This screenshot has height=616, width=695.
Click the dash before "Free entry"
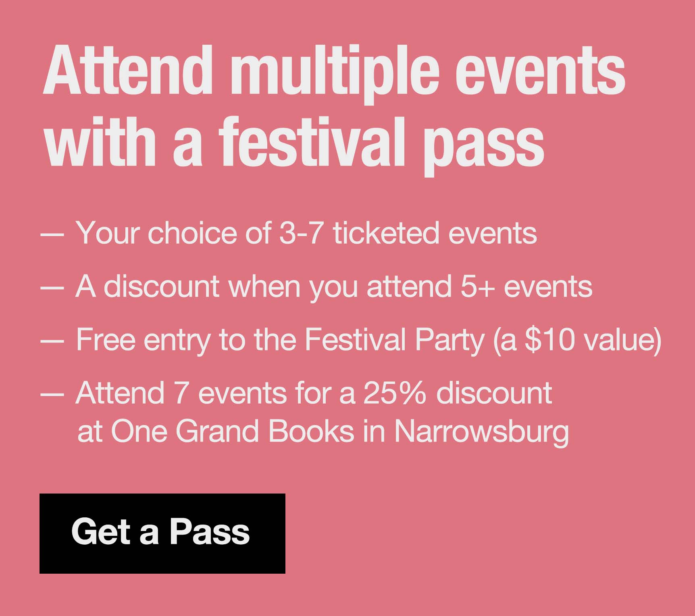point(52,340)
